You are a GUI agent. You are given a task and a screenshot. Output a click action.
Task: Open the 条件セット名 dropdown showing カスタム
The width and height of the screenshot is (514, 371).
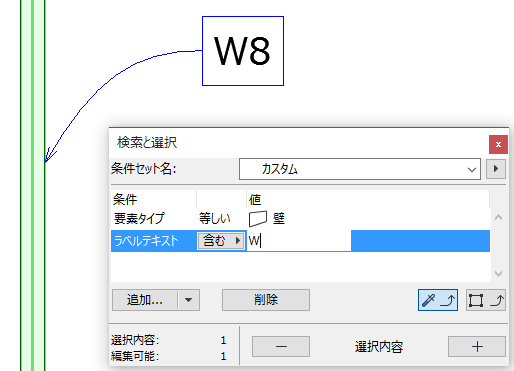pos(360,169)
